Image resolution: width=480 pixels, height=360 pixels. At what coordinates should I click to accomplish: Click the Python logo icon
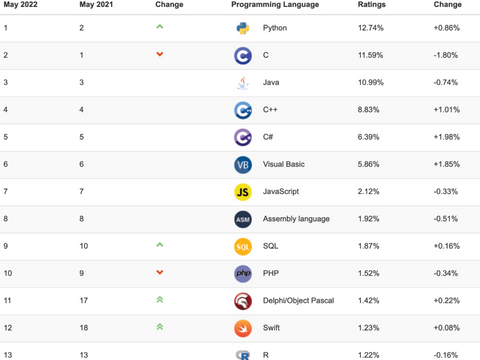pos(243,28)
